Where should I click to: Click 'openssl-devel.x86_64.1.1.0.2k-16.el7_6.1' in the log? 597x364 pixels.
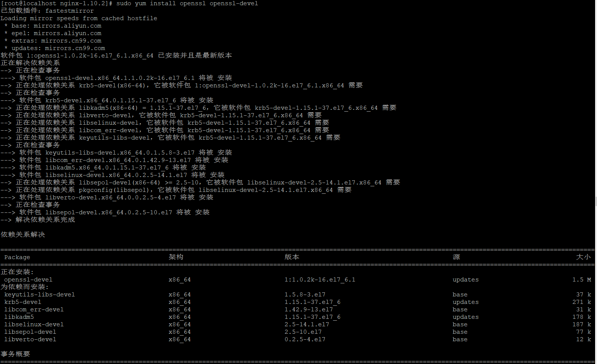tap(120, 78)
